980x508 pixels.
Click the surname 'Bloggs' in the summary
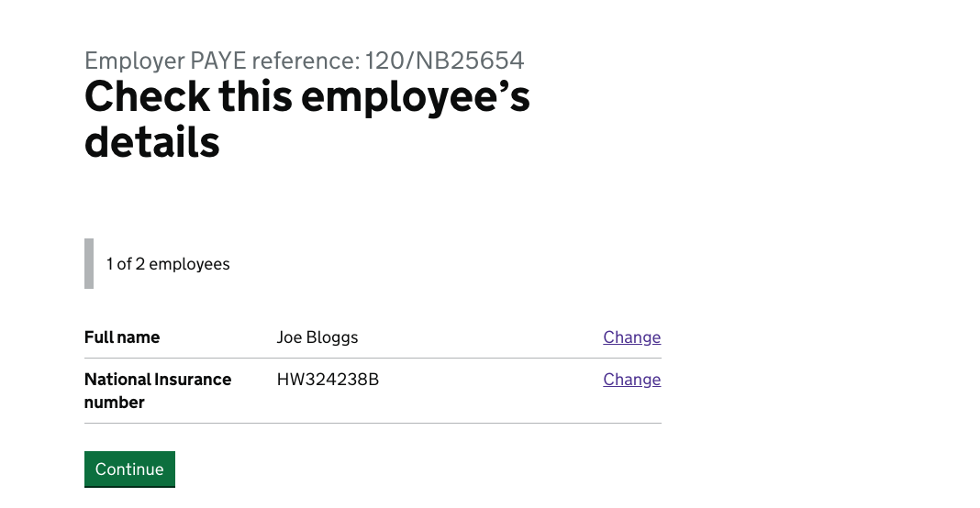click(332, 338)
